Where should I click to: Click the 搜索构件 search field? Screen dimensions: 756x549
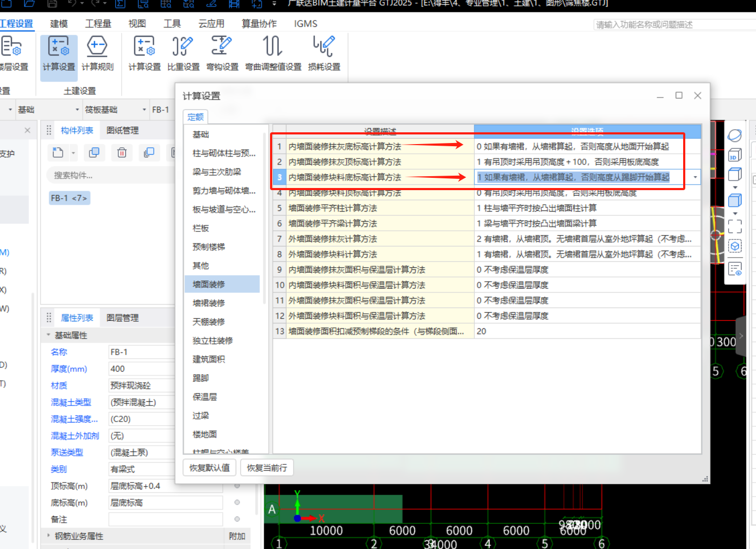(110, 175)
